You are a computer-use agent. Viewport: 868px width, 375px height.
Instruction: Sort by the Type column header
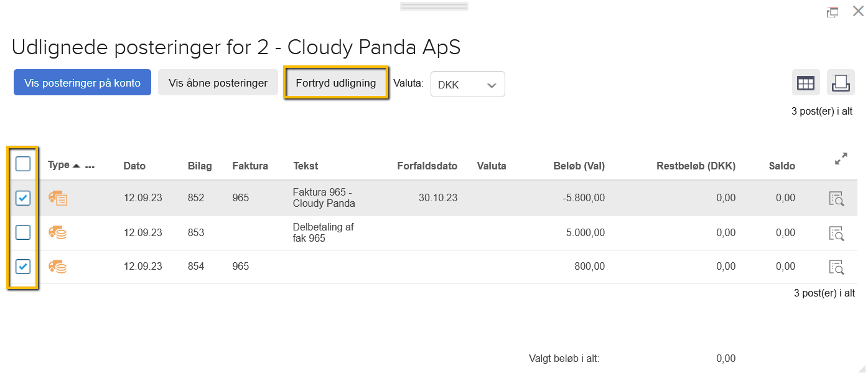[59, 165]
